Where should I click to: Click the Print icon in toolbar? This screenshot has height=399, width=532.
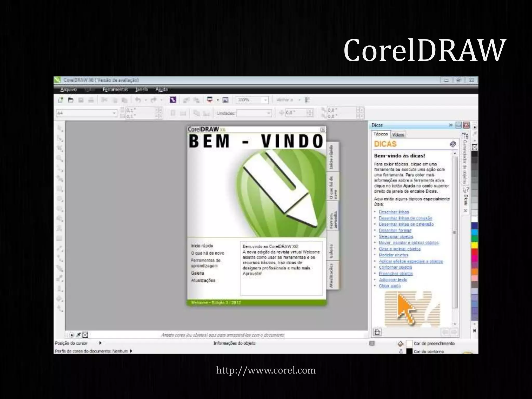pos(91,100)
